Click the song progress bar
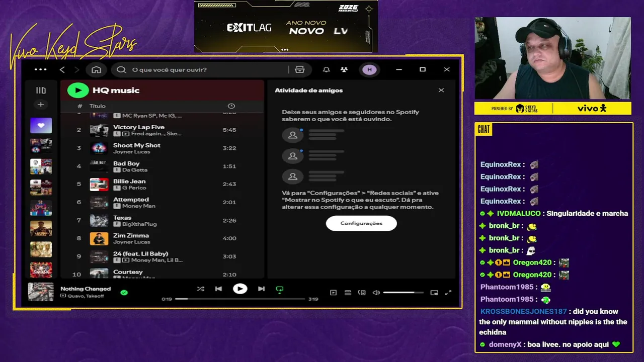 pos(240,299)
